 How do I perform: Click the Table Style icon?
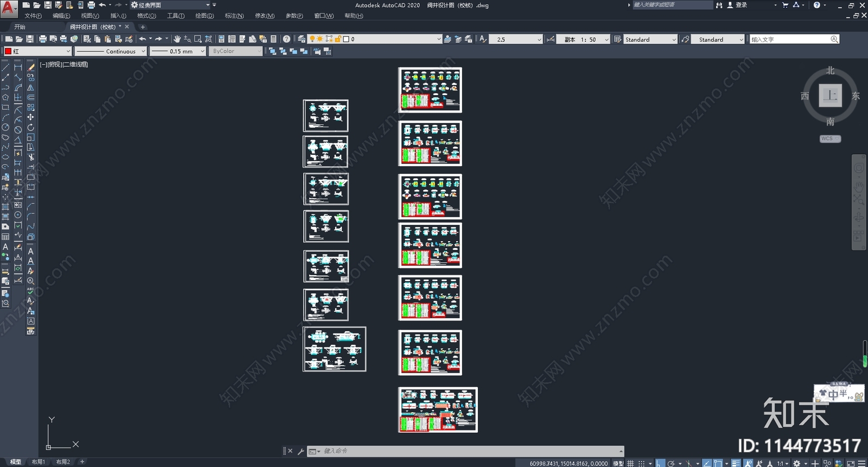point(617,39)
